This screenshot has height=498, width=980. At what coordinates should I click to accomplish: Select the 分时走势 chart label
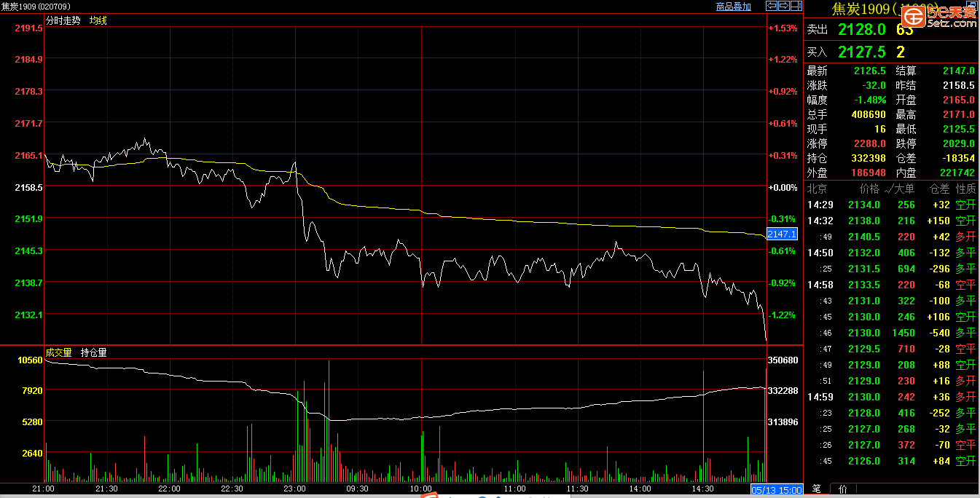point(63,20)
